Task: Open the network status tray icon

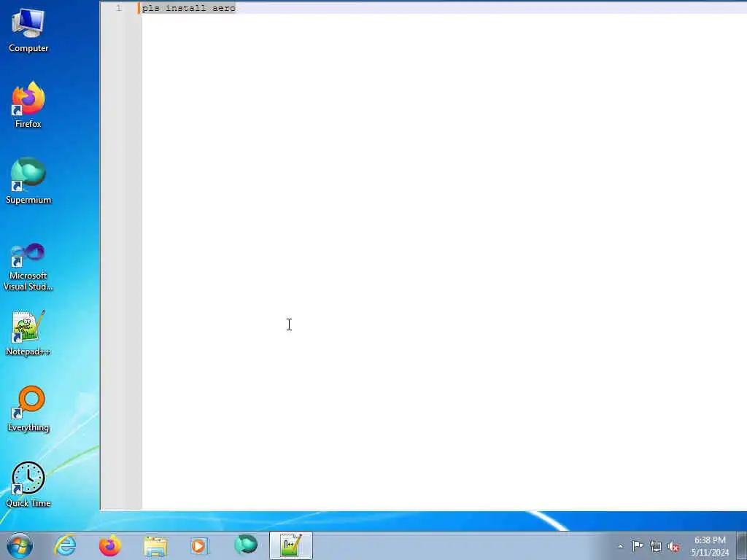Action: point(656,546)
